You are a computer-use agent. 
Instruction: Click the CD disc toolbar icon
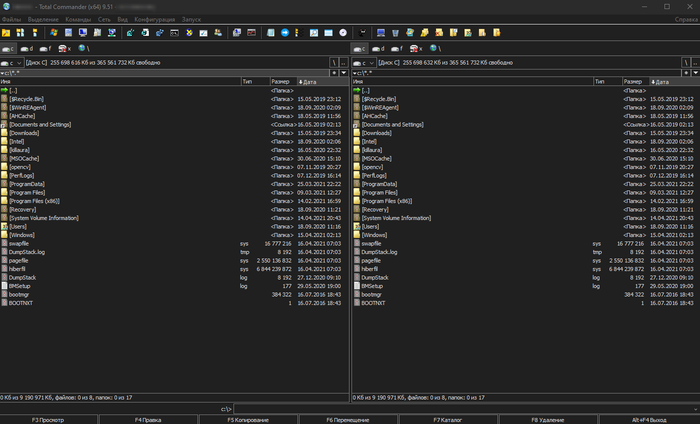click(343, 33)
